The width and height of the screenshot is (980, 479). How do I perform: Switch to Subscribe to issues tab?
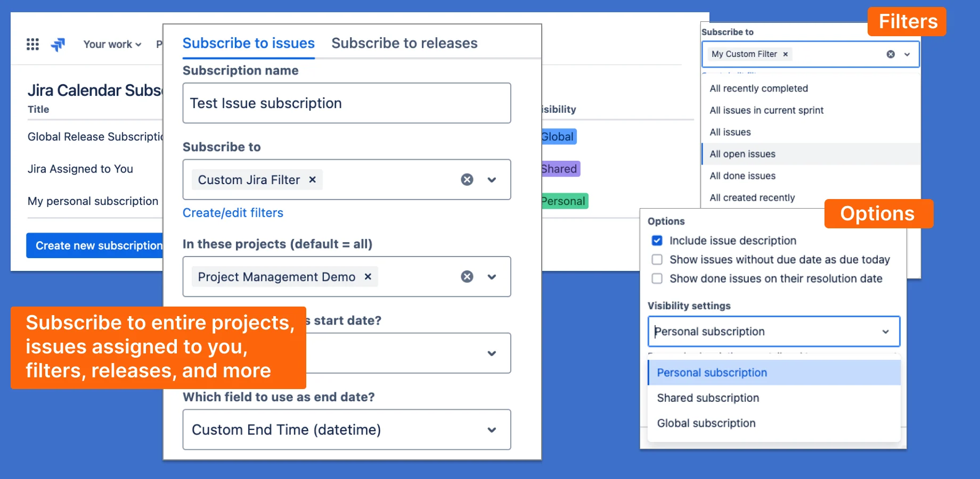pos(249,43)
